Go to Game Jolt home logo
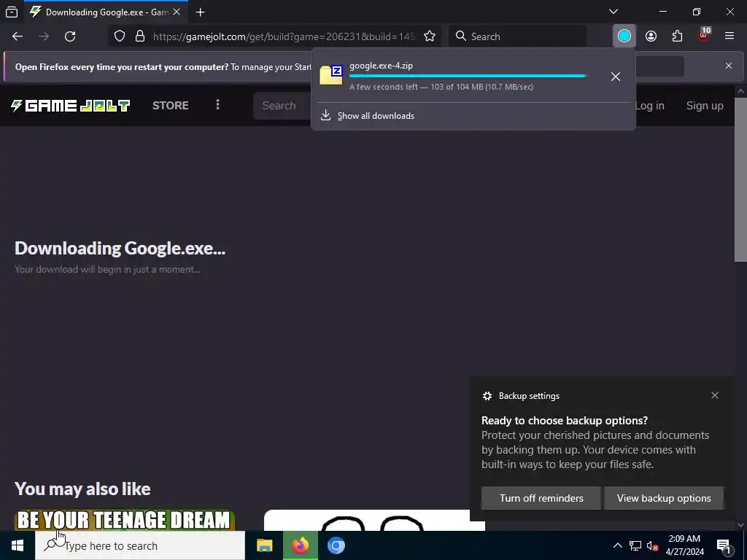 pos(71,105)
